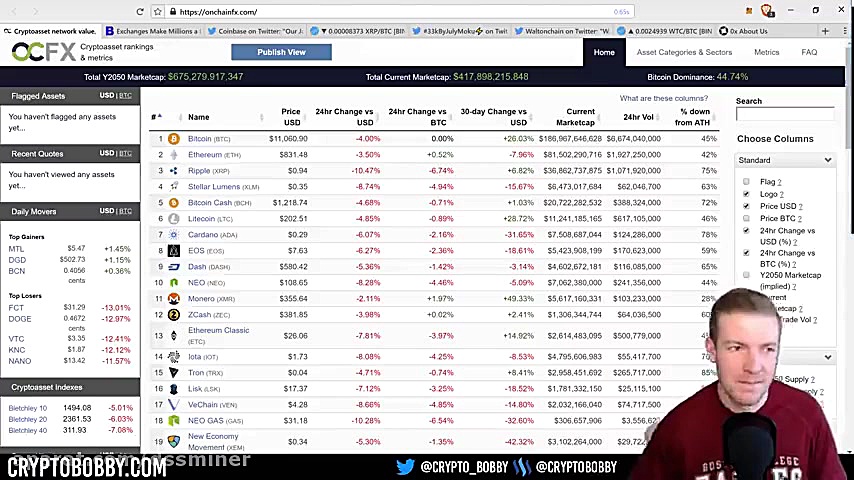
Task: Toggle the Price BTC column checkbox
Action: pos(746,218)
